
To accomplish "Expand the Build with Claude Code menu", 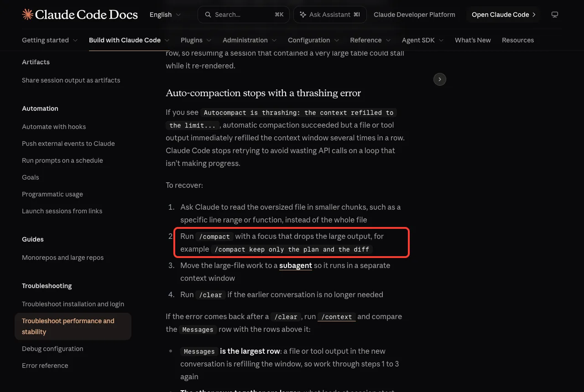I will [x=129, y=40].
